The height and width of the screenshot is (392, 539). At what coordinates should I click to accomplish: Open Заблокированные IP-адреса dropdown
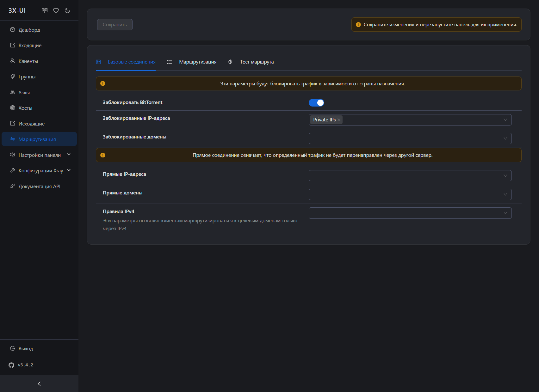click(410, 120)
